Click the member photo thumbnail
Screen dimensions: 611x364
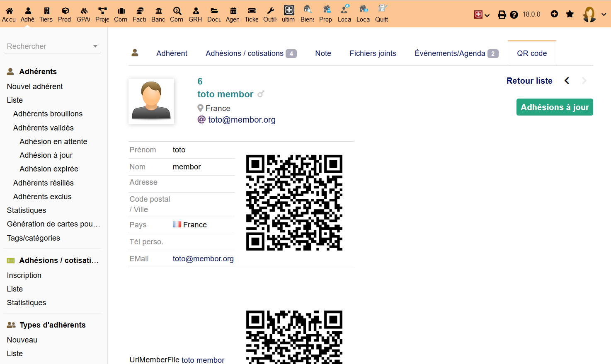click(151, 101)
